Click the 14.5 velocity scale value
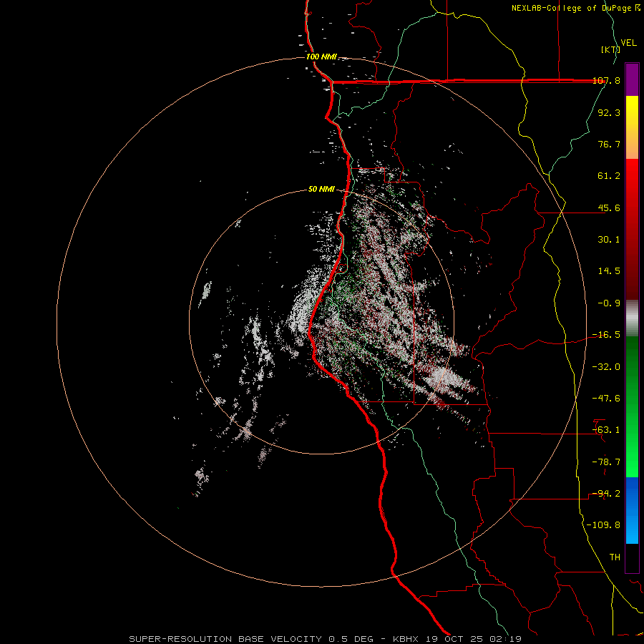This screenshot has width=644, height=644. coord(609,271)
